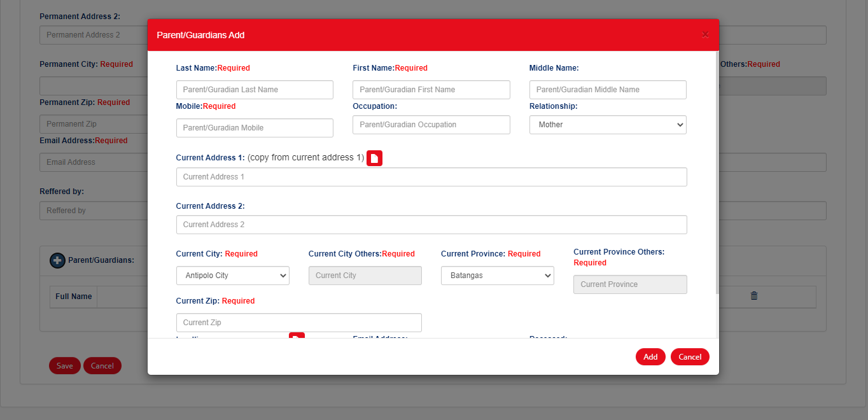868x420 pixels.
Task: Focus the Parent/Guardian Last Name field
Action: point(255,90)
